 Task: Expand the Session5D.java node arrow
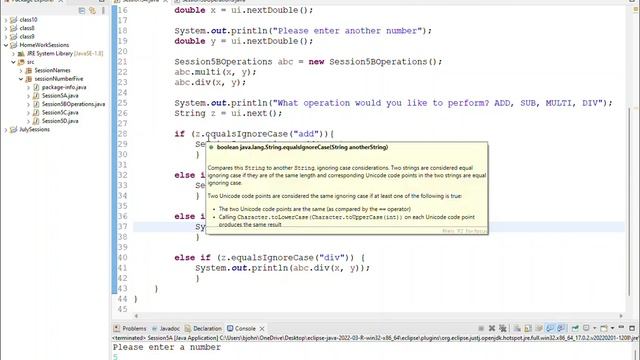(28, 121)
